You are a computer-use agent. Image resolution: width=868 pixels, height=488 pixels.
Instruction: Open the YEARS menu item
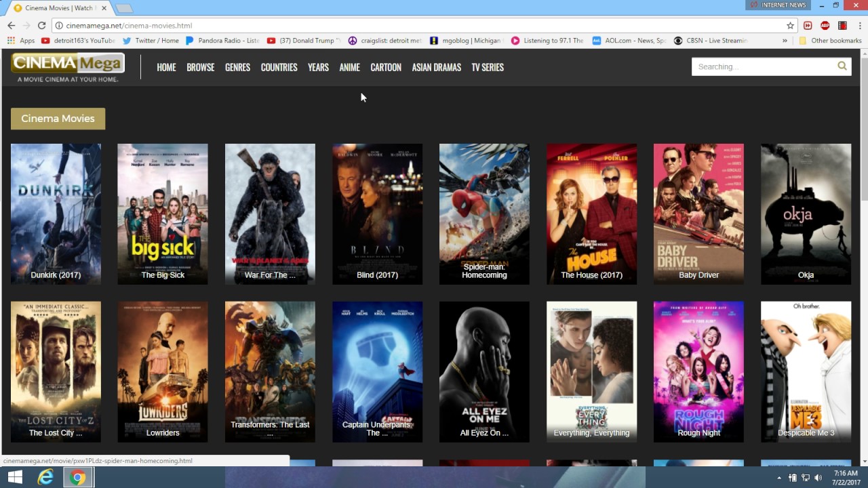click(x=318, y=67)
